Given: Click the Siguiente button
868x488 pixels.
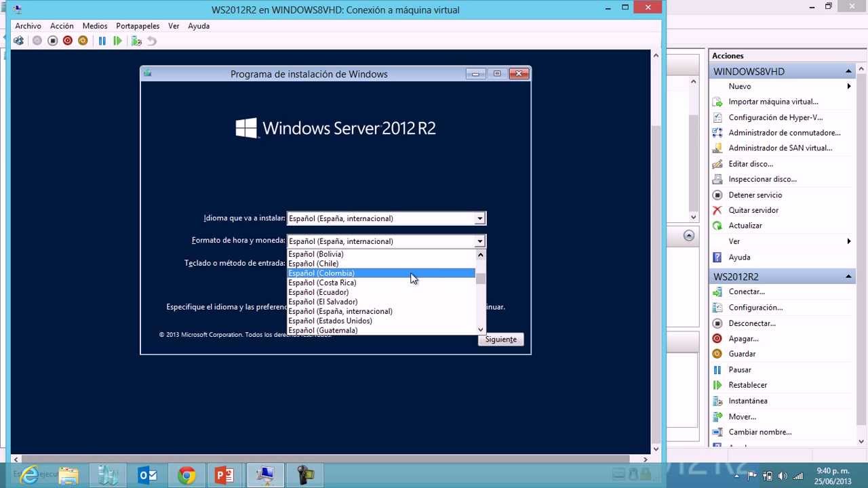Looking at the screenshot, I should pos(501,340).
